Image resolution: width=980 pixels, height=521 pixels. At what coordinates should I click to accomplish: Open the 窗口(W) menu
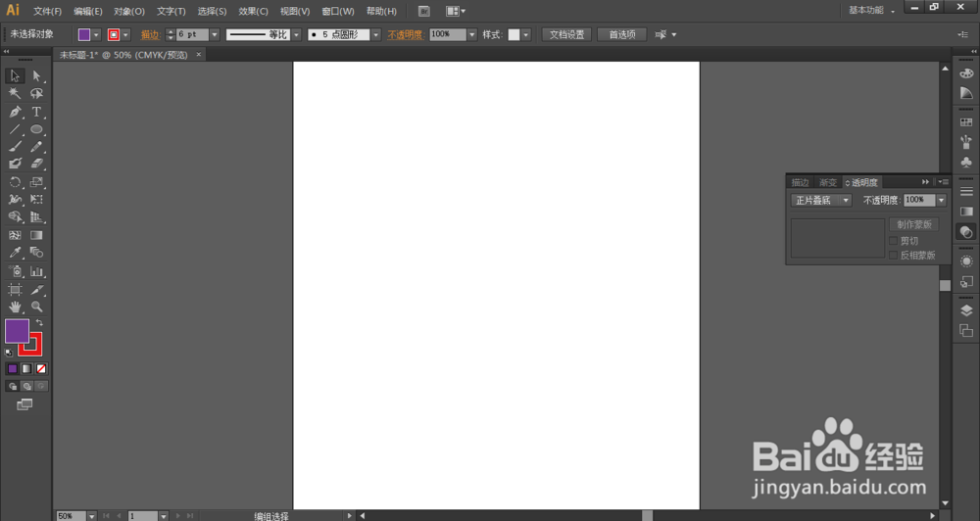pos(337,11)
